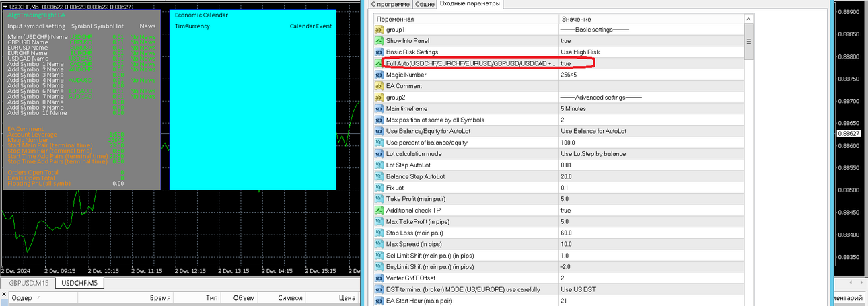Image resolution: width=868 pixels, height=306 pixels.
Task: Click the AlgoTradingNight EA panel title
Action: [36, 15]
